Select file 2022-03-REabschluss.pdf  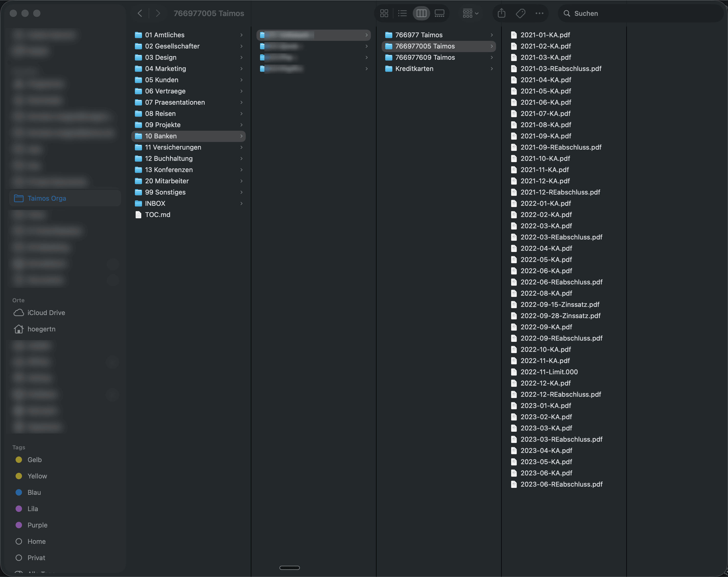[564, 237]
